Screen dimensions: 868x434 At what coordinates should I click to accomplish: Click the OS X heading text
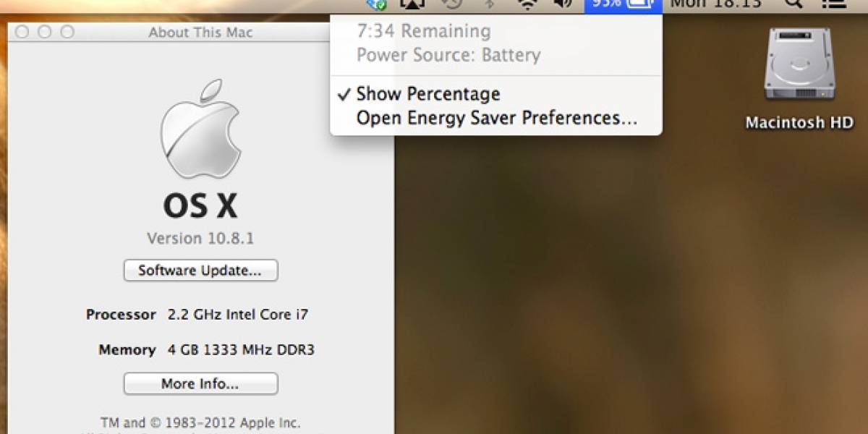click(200, 206)
